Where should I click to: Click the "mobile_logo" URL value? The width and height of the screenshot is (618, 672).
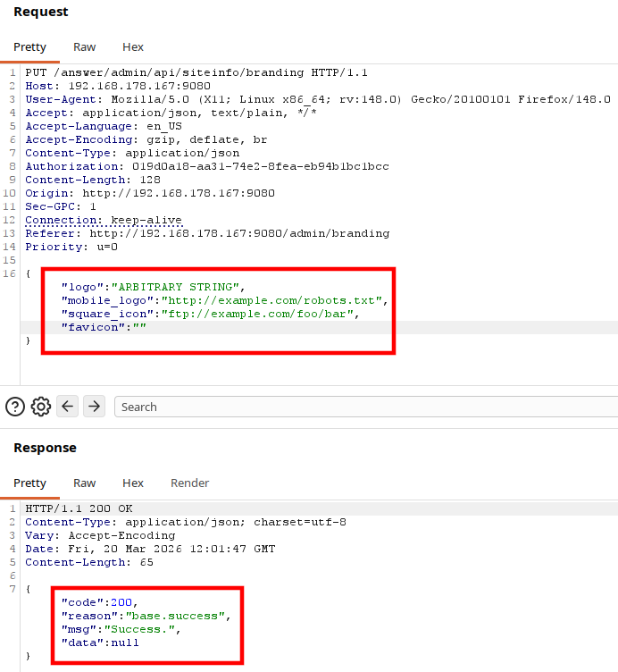271,300
